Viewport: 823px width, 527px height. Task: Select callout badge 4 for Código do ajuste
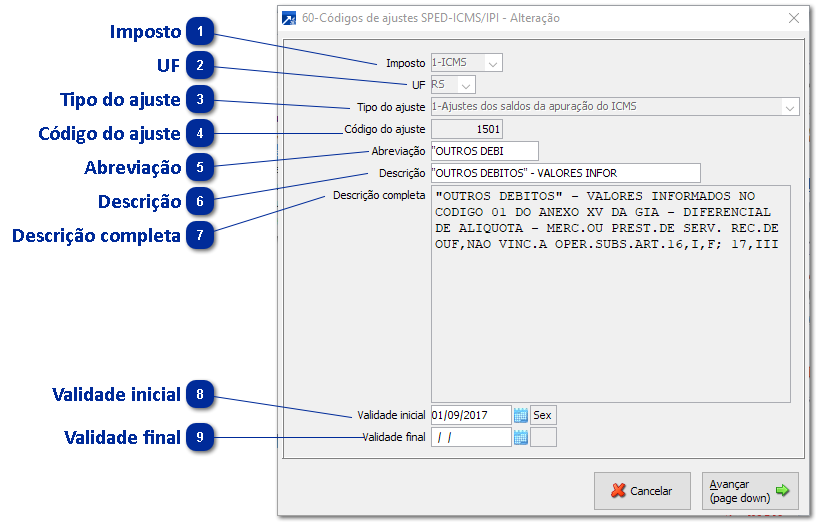click(x=200, y=133)
